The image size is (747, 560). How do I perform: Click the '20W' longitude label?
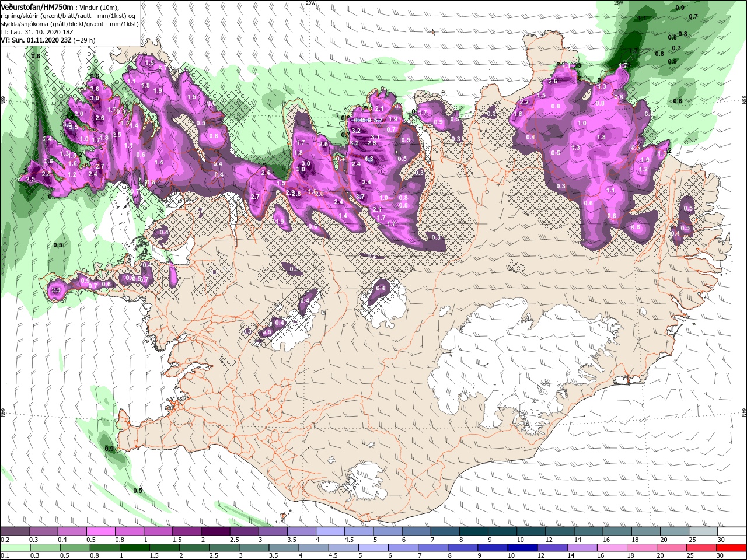(x=310, y=3)
